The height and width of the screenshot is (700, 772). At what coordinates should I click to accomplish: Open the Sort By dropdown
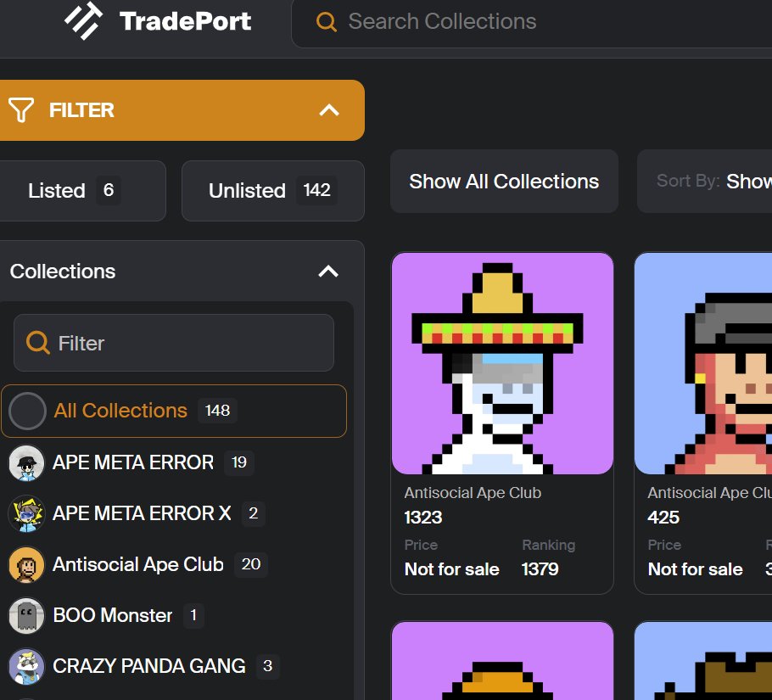704,182
